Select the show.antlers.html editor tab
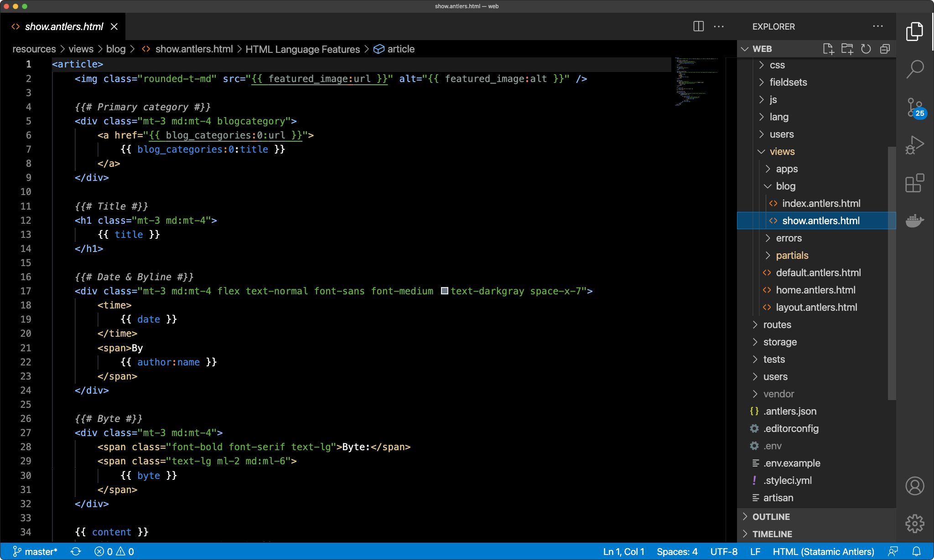 point(64,26)
